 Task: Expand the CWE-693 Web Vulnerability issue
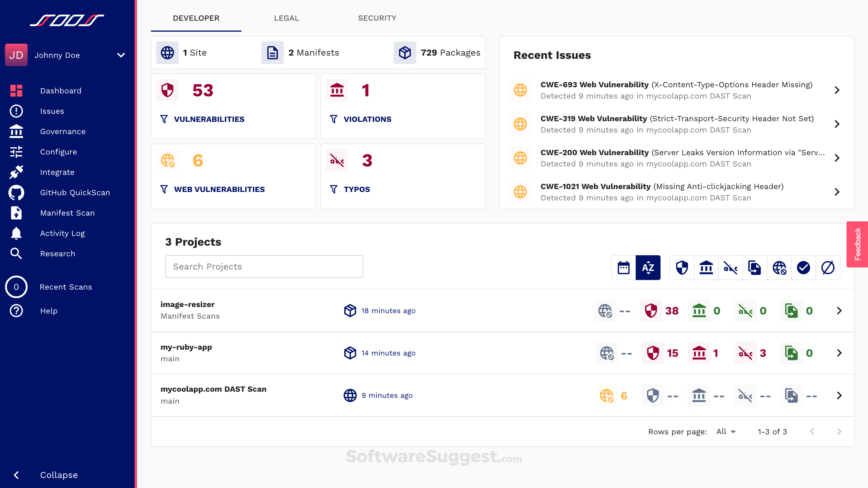tap(837, 90)
